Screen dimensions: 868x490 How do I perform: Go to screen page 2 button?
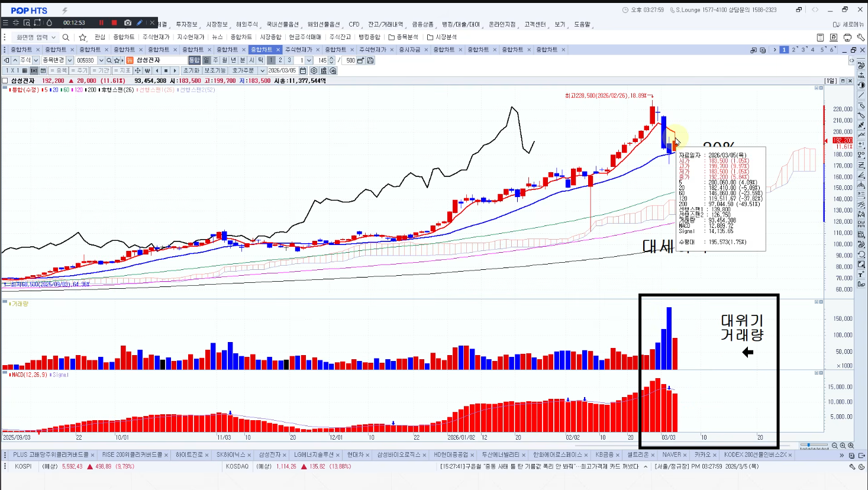pos(794,50)
